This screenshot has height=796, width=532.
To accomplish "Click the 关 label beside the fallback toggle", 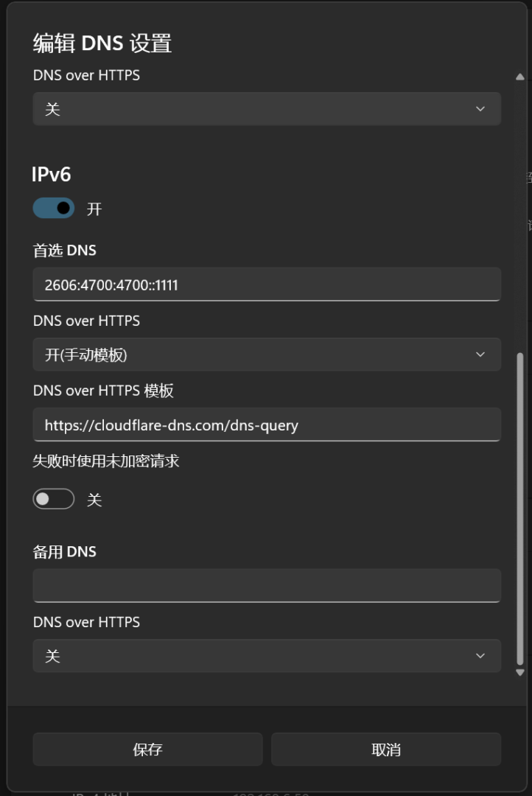I will 94,500.
